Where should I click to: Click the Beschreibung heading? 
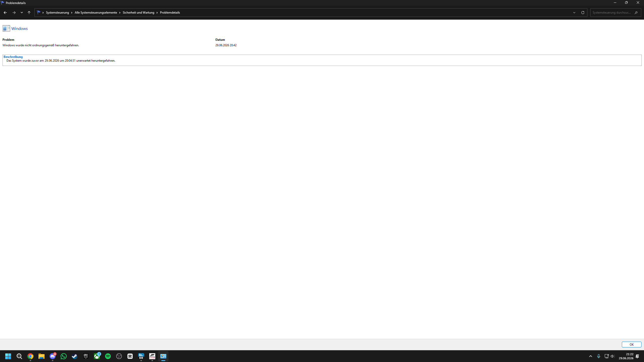13,57
